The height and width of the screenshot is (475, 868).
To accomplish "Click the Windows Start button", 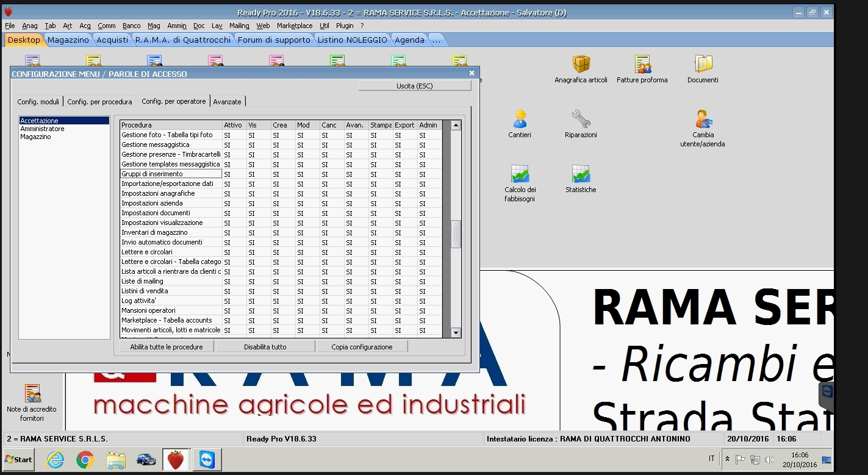I will click(x=19, y=459).
